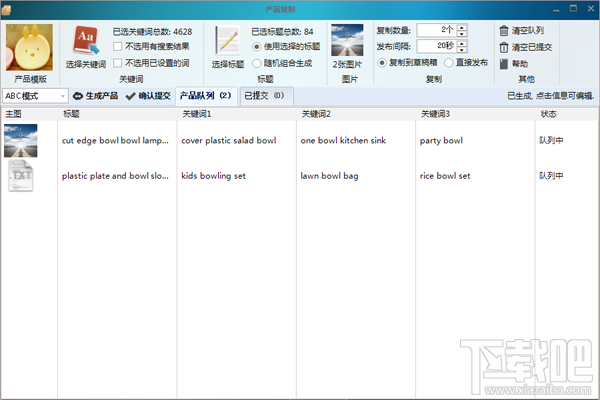This screenshot has width=600, height=400.
Task: Click title 'plastic plate and bowl slo...'
Action: [115, 176]
